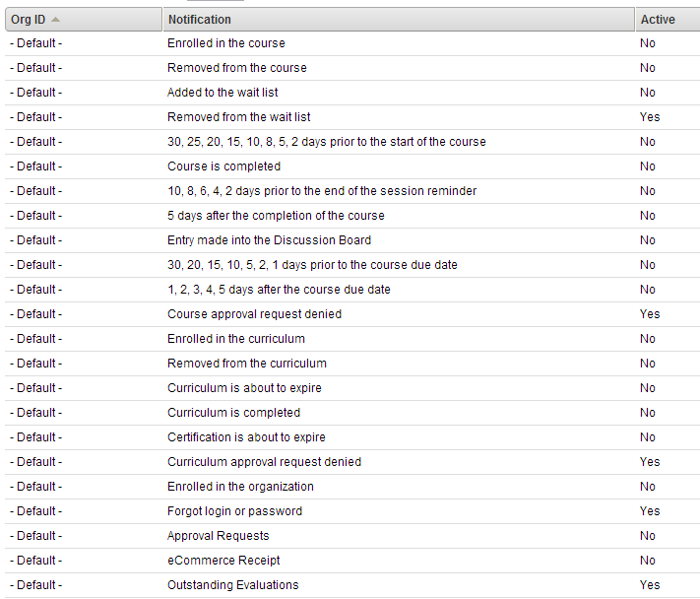Image resolution: width=700 pixels, height=599 pixels.
Task: Click the Active column header
Action: tap(658, 20)
